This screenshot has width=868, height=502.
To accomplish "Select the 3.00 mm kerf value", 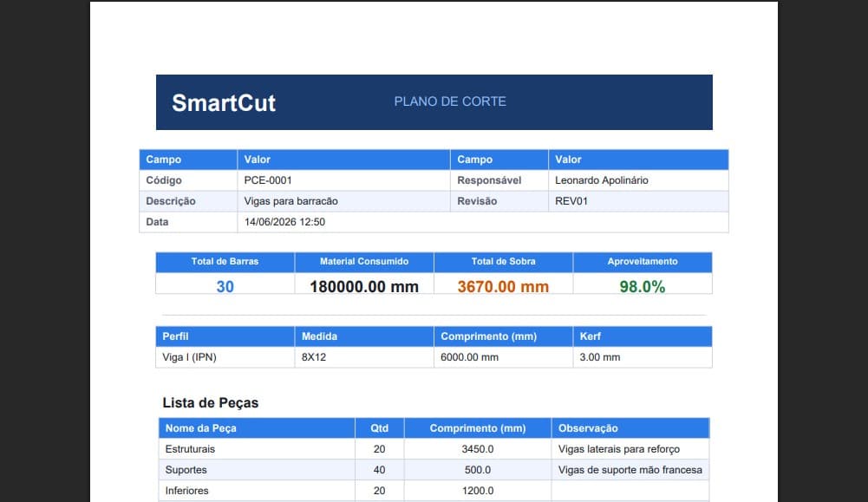I will (x=599, y=357).
